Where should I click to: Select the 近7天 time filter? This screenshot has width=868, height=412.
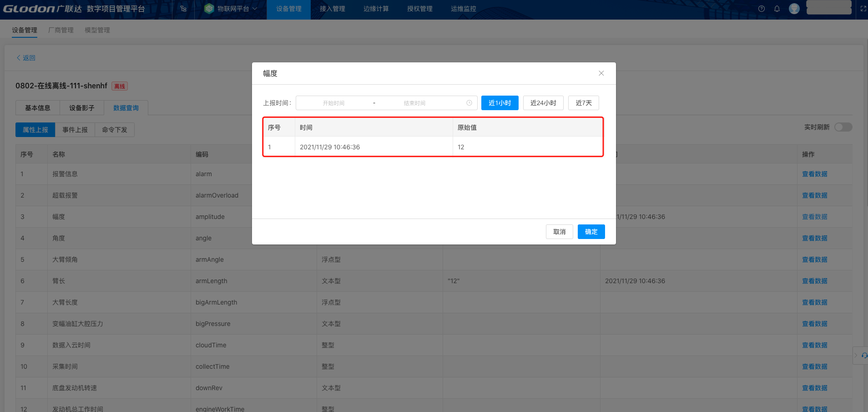tap(583, 103)
